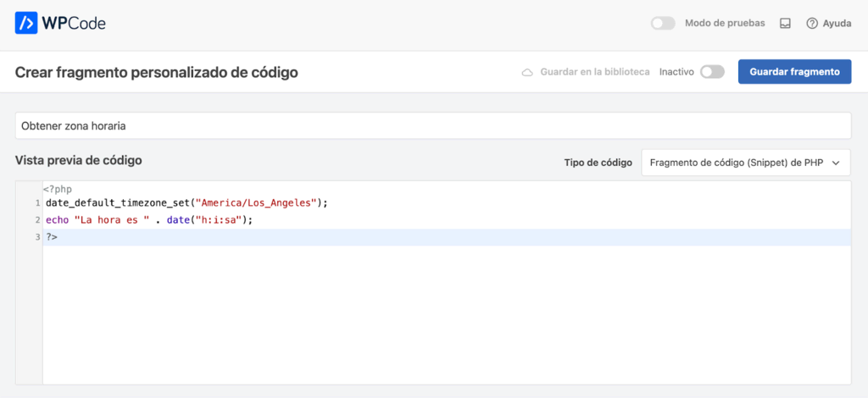Click the WPCode brand name text

tap(74, 23)
